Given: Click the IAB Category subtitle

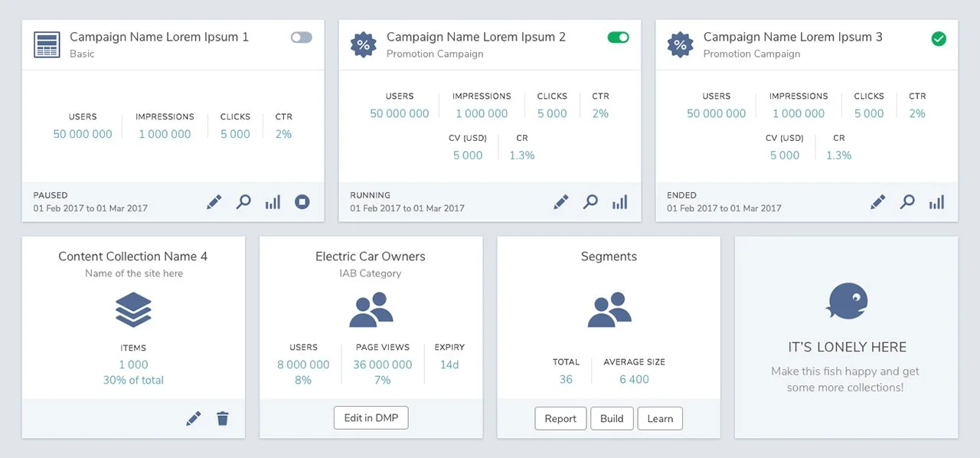Looking at the screenshot, I should pos(371,273).
